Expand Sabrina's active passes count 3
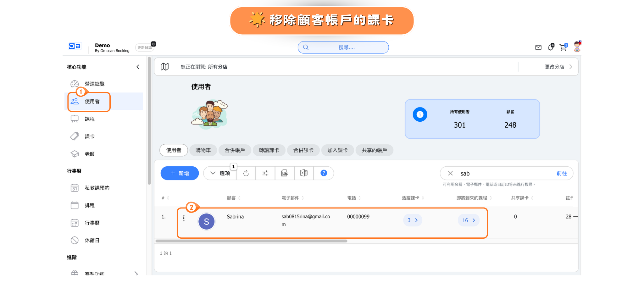644x283 pixels. (x=413, y=220)
